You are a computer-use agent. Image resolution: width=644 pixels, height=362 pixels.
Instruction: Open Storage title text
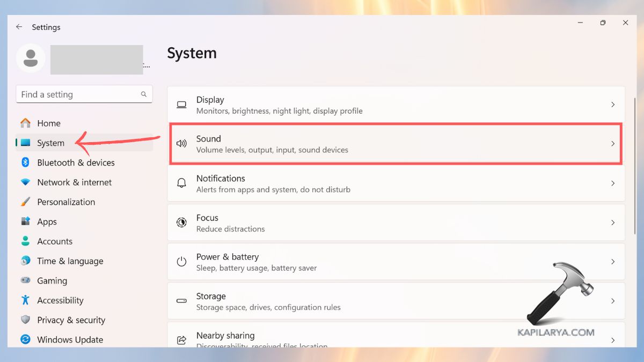[x=211, y=296]
